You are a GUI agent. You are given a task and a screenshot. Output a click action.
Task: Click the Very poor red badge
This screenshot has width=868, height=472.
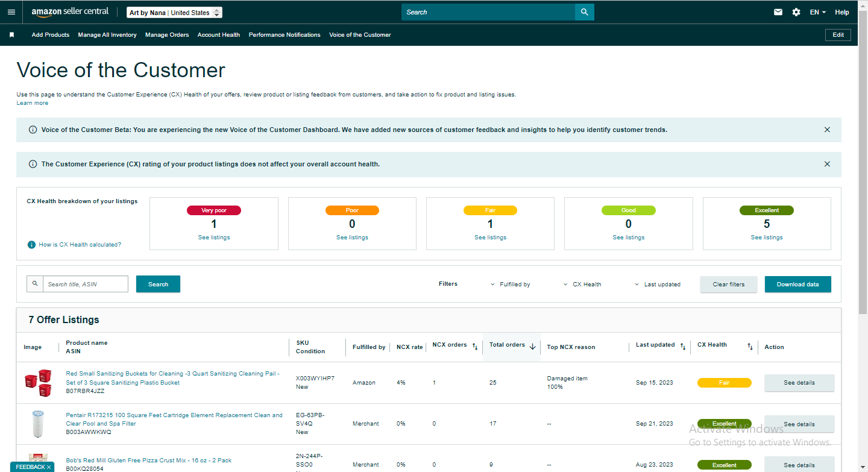214,210
